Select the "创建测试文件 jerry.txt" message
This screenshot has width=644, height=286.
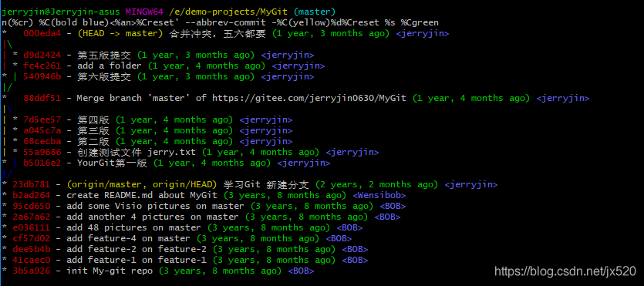tap(137, 153)
